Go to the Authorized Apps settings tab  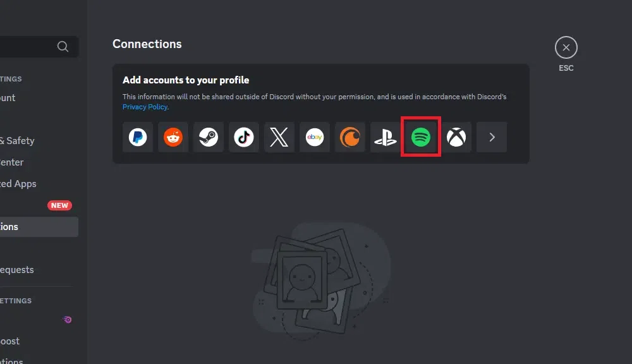click(x=19, y=184)
